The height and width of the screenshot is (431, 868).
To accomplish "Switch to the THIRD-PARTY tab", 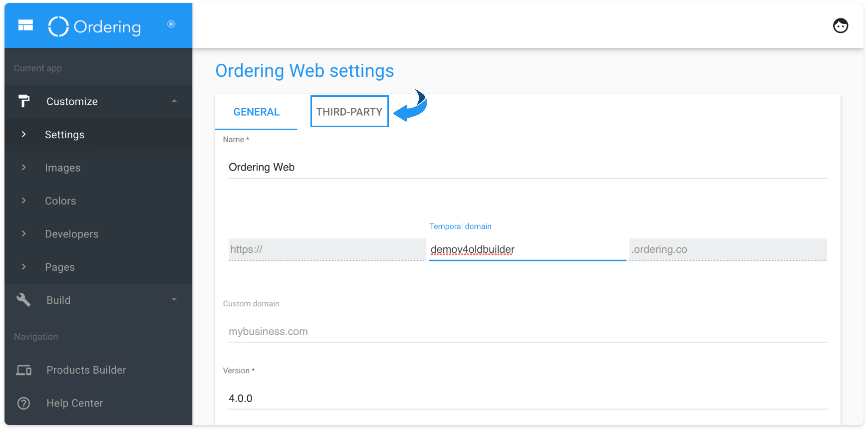I will coord(349,112).
